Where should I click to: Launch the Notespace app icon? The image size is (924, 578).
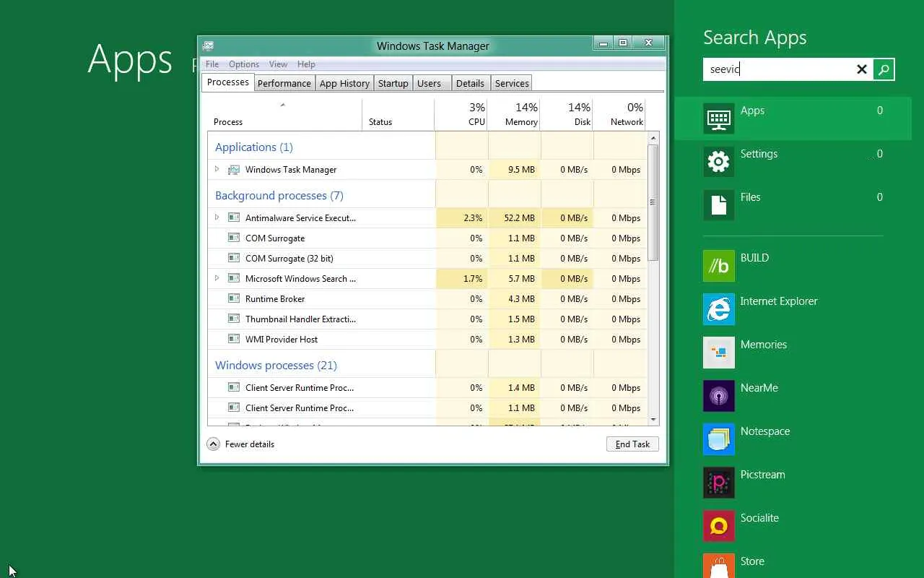click(x=719, y=439)
